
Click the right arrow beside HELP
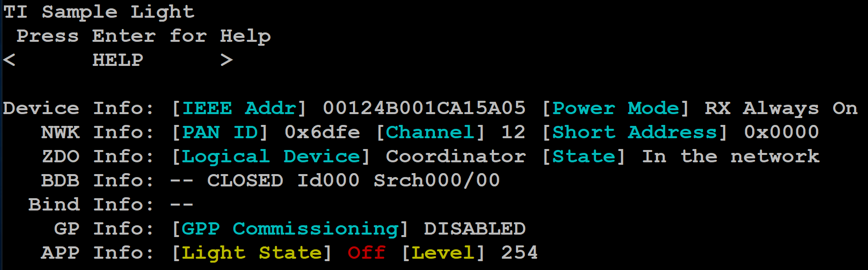tap(226, 60)
